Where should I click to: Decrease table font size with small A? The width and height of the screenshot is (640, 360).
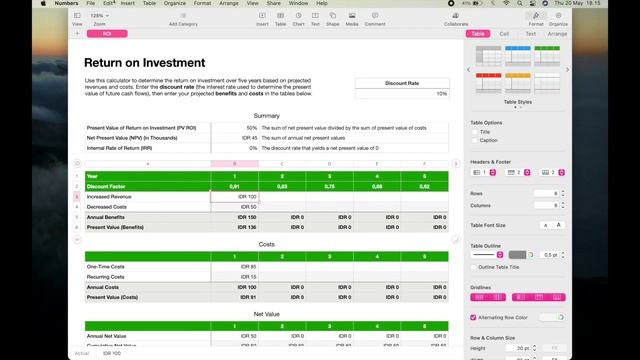coord(546,225)
